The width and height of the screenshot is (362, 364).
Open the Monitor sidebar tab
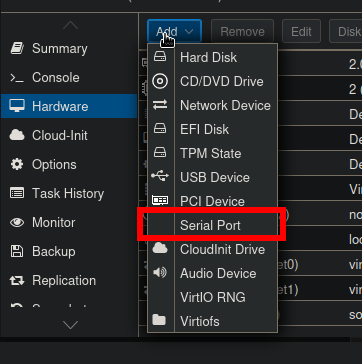(69, 223)
